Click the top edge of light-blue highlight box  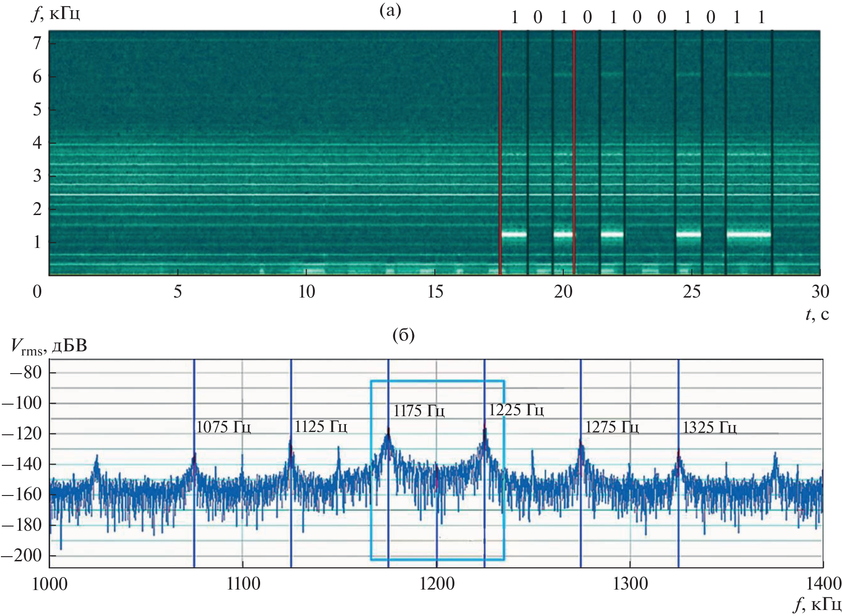437,381
